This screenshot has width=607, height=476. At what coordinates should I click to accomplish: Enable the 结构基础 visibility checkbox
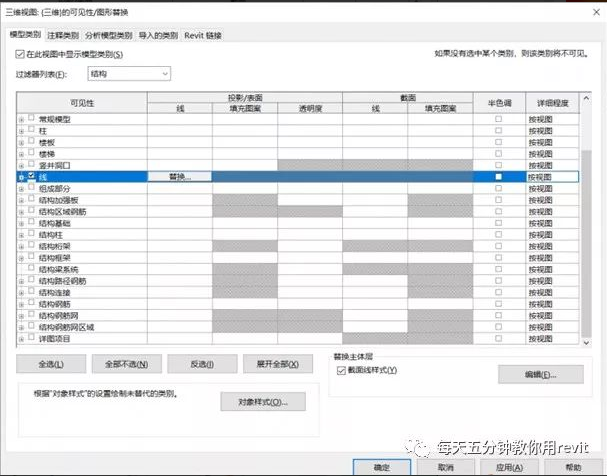tap(31, 222)
